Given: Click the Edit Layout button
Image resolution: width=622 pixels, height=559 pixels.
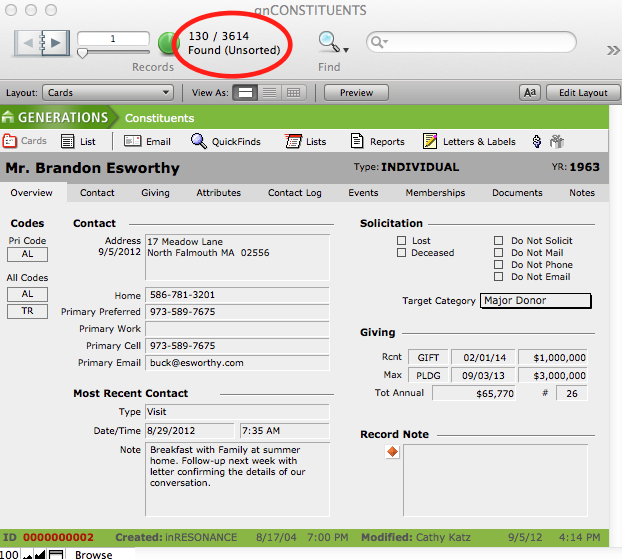Looking at the screenshot, I should pyautogui.click(x=582, y=93).
